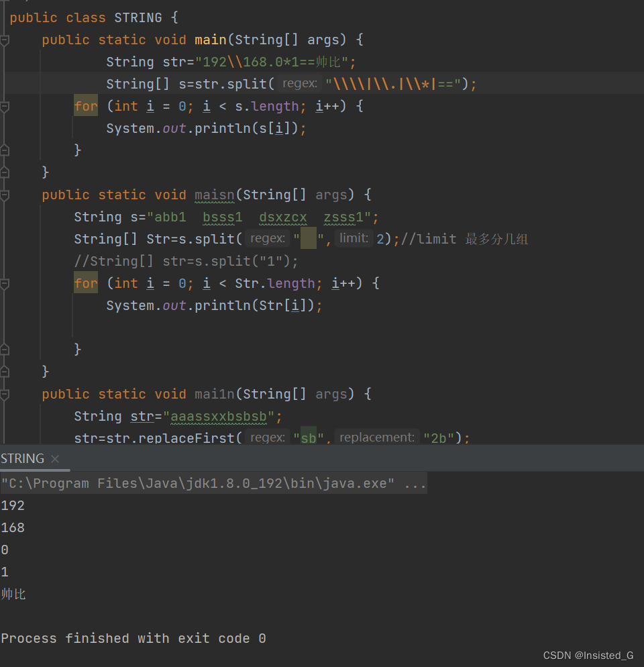644x667 pixels.
Task: Click the regex: inlay hint on the split call
Action: pos(300,83)
